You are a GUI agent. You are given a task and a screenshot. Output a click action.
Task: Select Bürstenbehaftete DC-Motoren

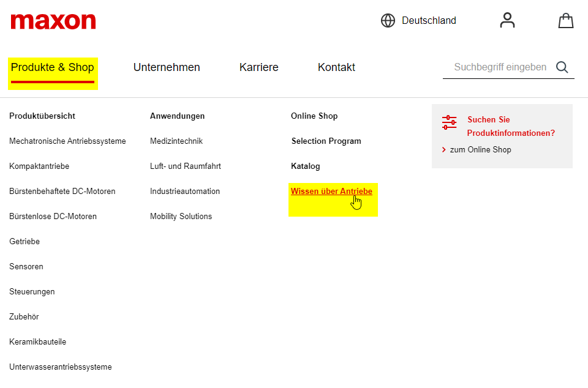pyautogui.click(x=62, y=192)
